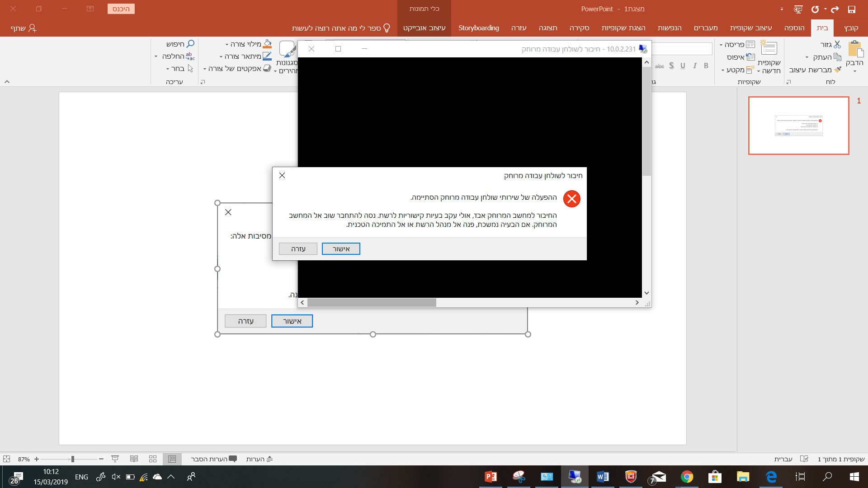This screenshot has width=868, height=488.
Task: Switch to Animations (הנפשות) tab
Action: click(x=670, y=28)
